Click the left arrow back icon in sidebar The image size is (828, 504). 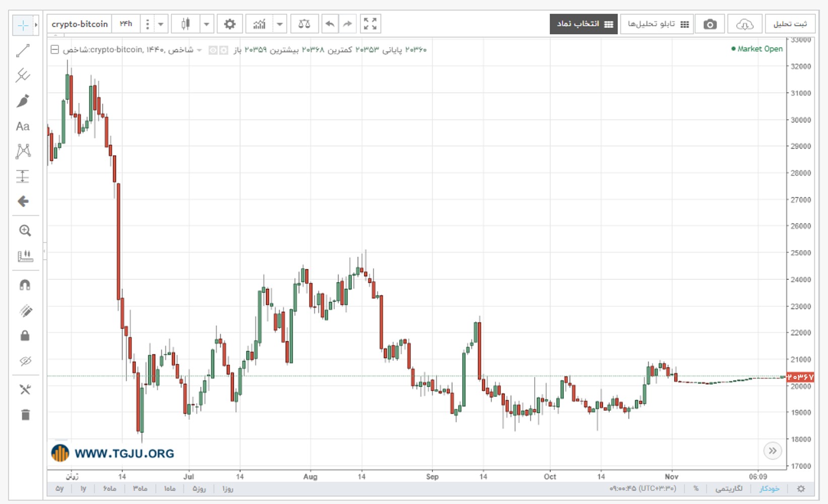(x=23, y=201)
